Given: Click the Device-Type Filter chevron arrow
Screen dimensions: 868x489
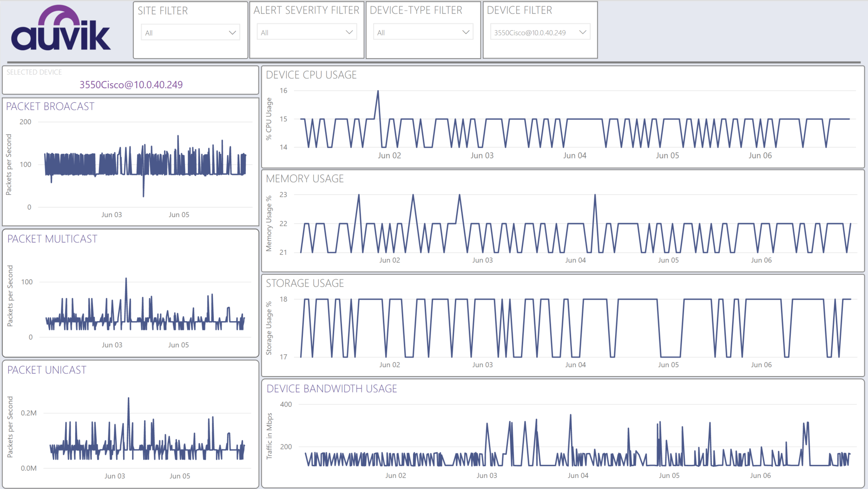Looking at the screenshot, I should pos(466,33).
